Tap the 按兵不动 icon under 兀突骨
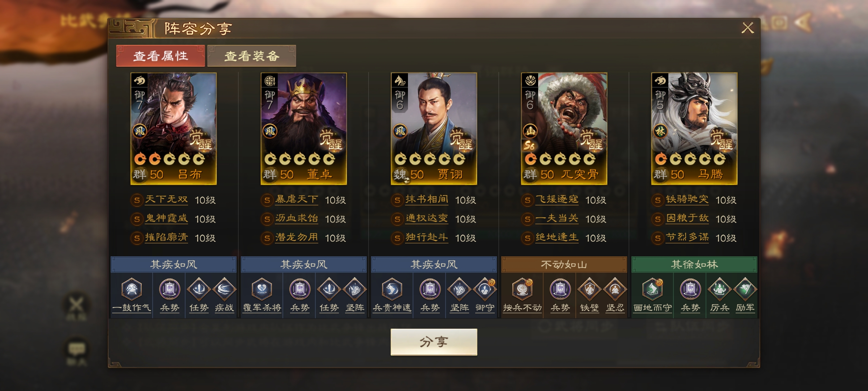 [522, 289]
